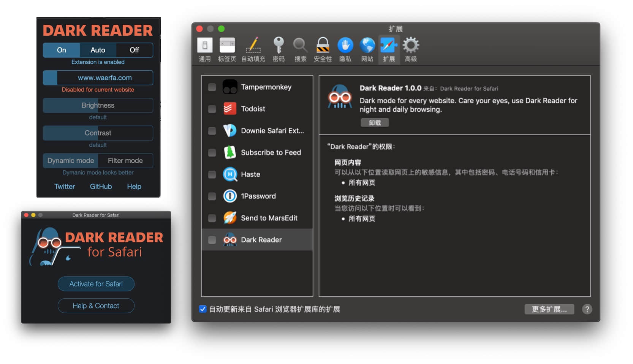Enable the Tampermonkey extension checkbox
The width and height of the screenshot is (633, 364).
point(212,87)
